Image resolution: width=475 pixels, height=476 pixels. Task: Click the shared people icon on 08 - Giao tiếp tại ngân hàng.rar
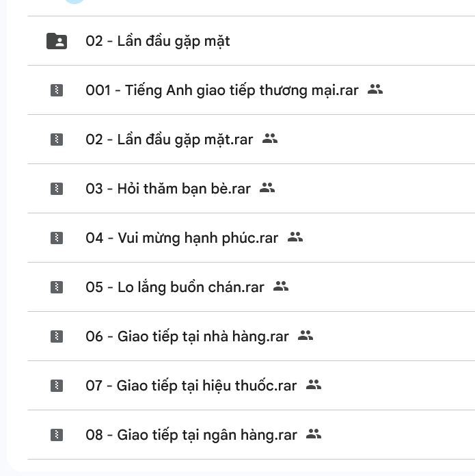[x=314, y=434]
